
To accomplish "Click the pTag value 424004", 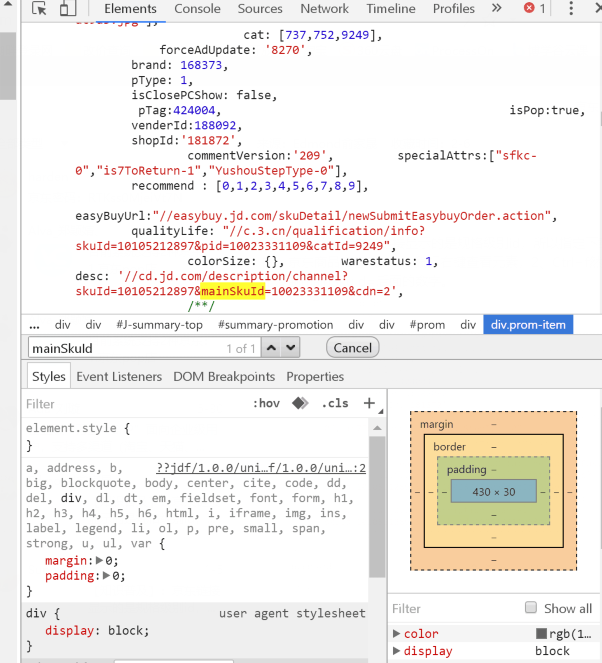I will (x=194, y=110).
